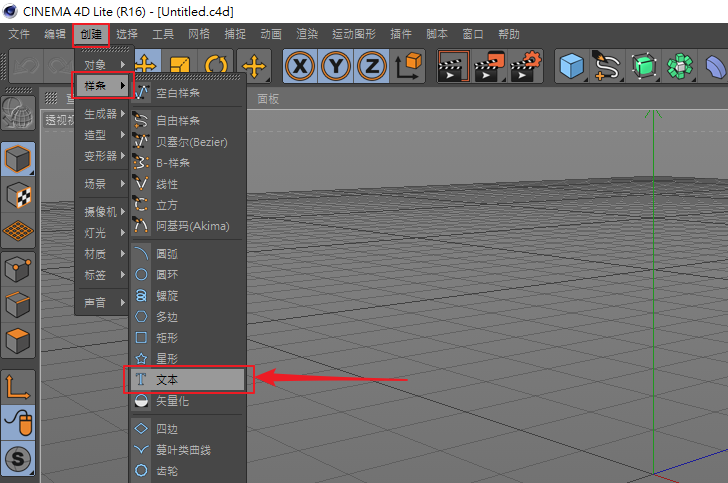The image size is (728, 483).
Task: Create a 圆弧 arc spline
Action: (x=188, y=254)
